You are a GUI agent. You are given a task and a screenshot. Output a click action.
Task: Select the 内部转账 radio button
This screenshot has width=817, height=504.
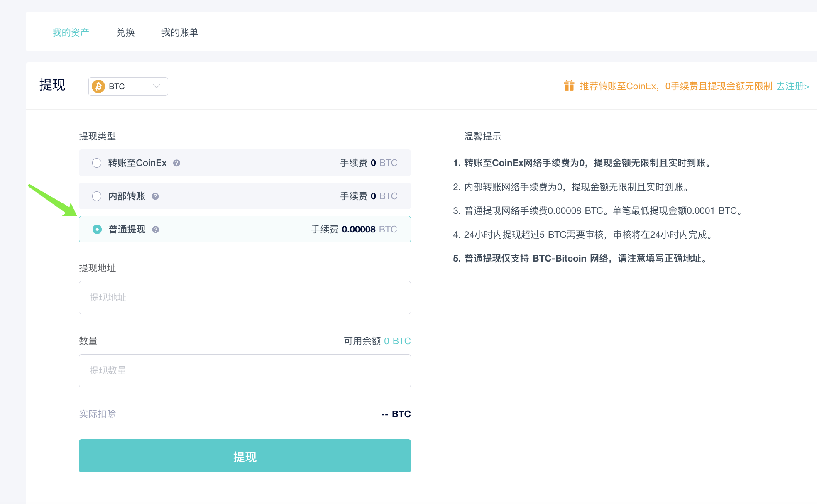click(97, 196)
